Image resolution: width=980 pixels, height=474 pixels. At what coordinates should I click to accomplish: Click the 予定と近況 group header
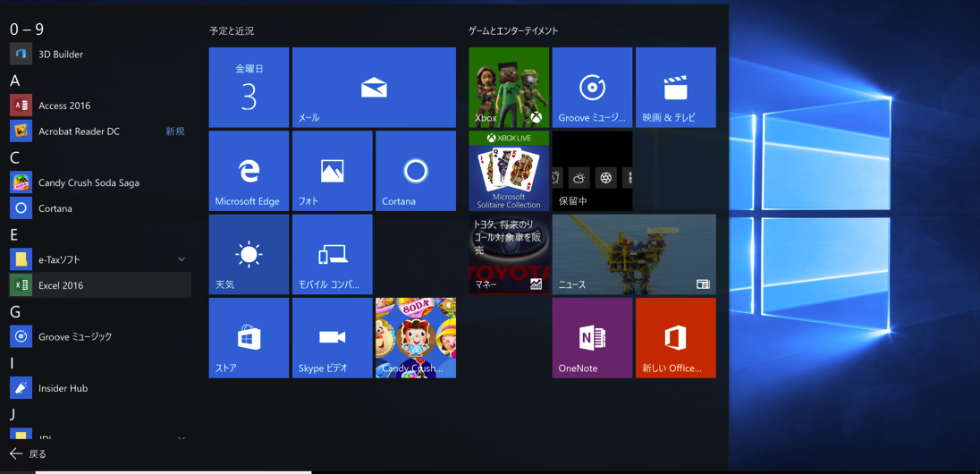(232, 30)
